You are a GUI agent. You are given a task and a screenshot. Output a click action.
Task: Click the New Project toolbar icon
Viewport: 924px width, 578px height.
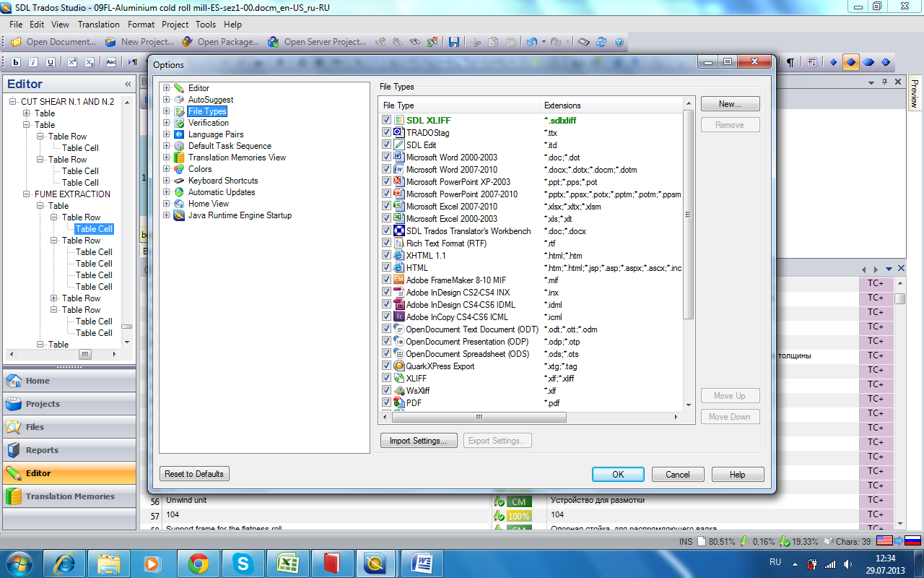110,42
